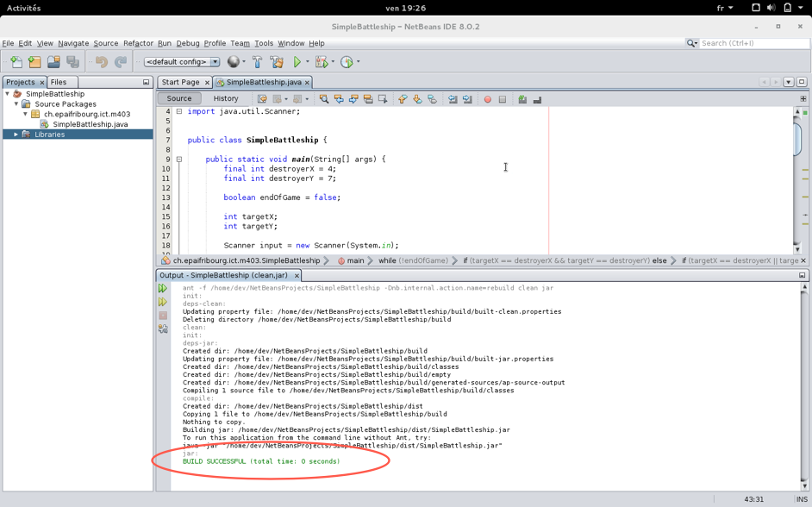Run the project with green play icon
Screen dimensions: 812x507
pos(297,61)
